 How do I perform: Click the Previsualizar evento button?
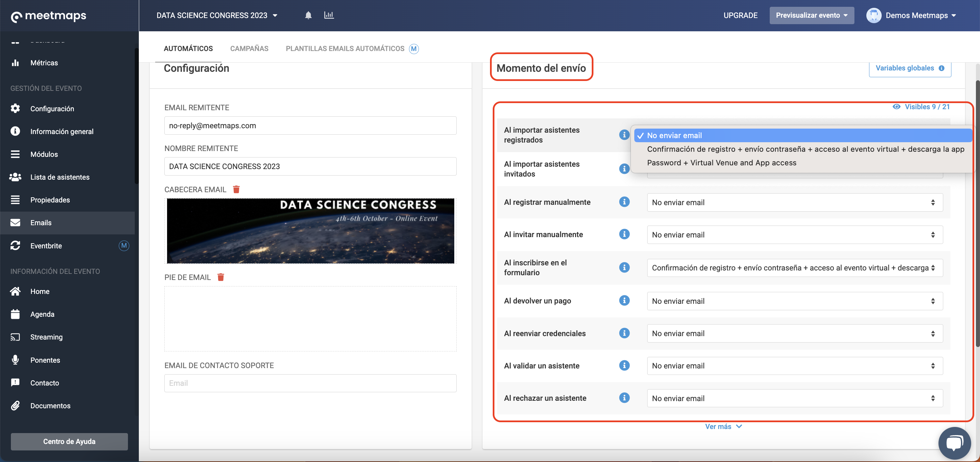tap(812, 15)
